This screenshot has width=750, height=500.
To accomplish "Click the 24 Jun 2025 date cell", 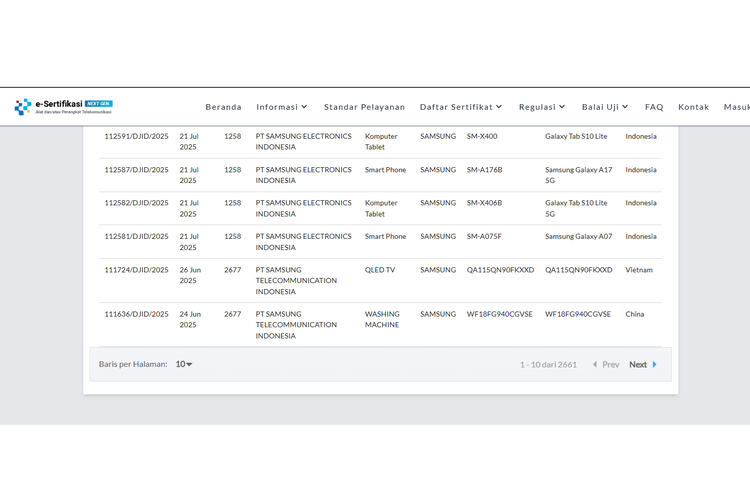I will (190, 320).
